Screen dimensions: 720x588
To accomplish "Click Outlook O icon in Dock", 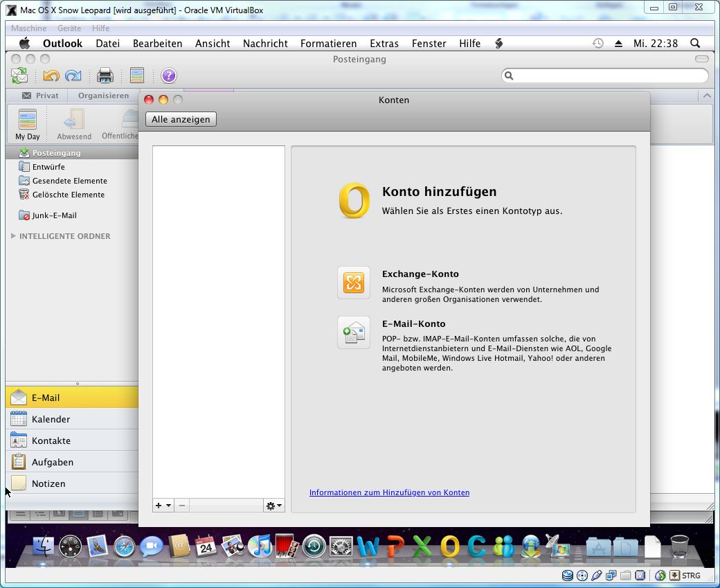I will coord(449,546).
